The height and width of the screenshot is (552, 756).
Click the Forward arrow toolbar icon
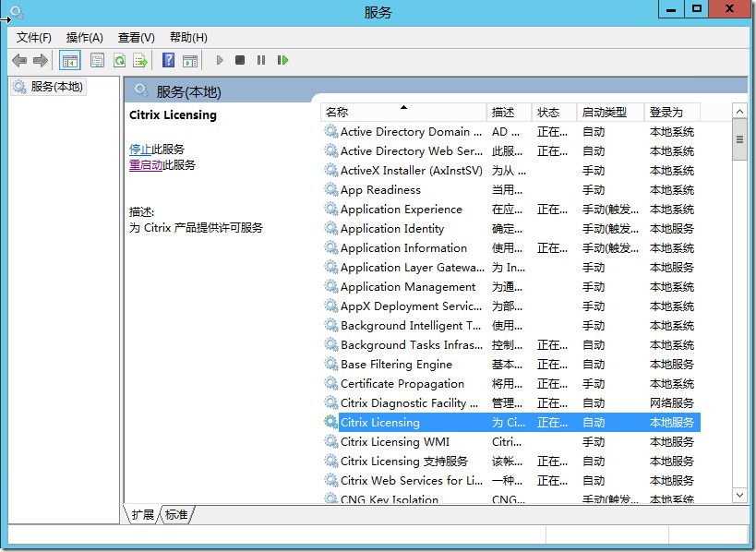point(40,60)
